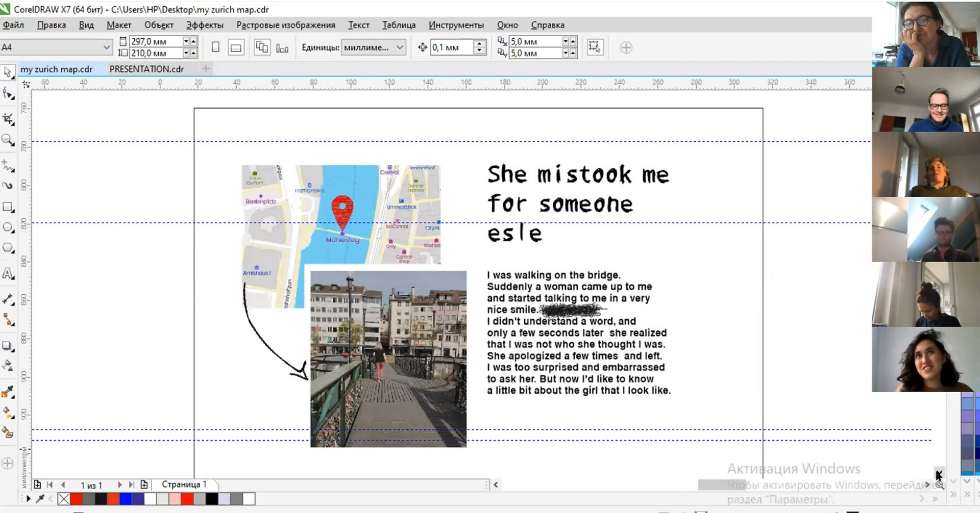980x513 pixels.
Task: Pick the blue swatch in the document palette
Action: (x=126, y=499)
